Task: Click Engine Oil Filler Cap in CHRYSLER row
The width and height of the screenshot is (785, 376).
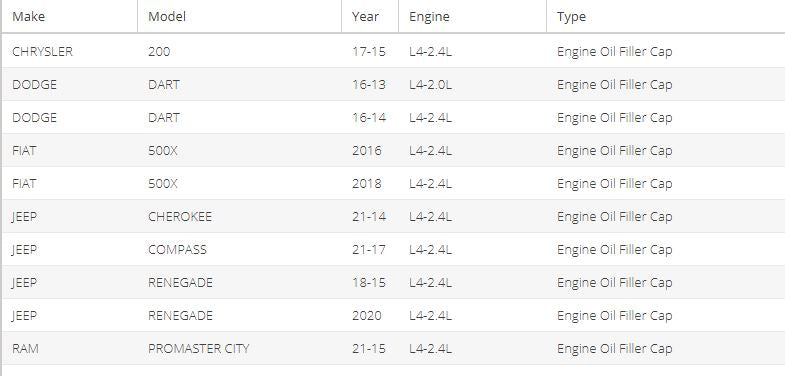Action: point(614,51)
